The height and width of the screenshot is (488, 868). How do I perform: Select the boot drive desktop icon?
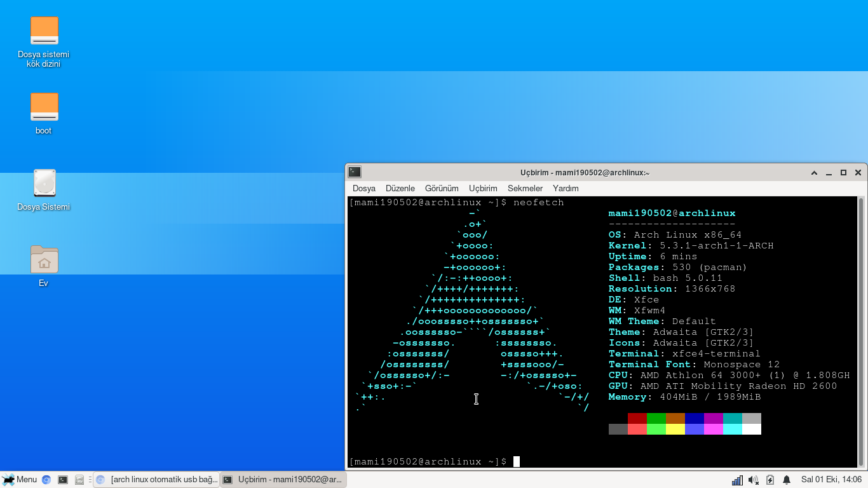pyautogui.click(x=44, y=113)
